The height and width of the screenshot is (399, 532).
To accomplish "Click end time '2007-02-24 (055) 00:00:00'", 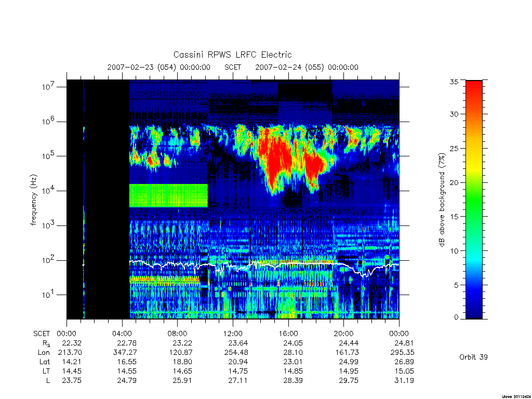I will point(307,67).
